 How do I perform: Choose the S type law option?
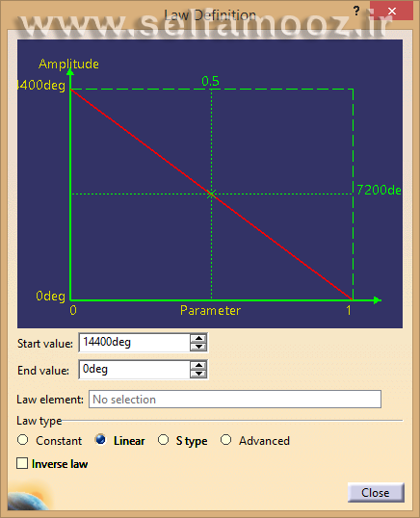[163, 440]
